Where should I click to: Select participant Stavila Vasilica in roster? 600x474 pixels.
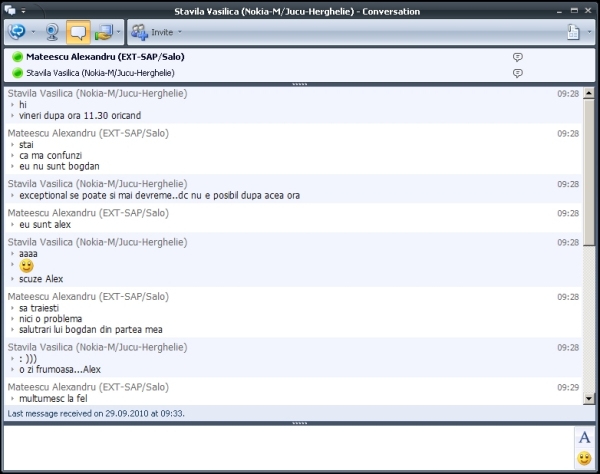pyautogui.click(x=99, y=73)
